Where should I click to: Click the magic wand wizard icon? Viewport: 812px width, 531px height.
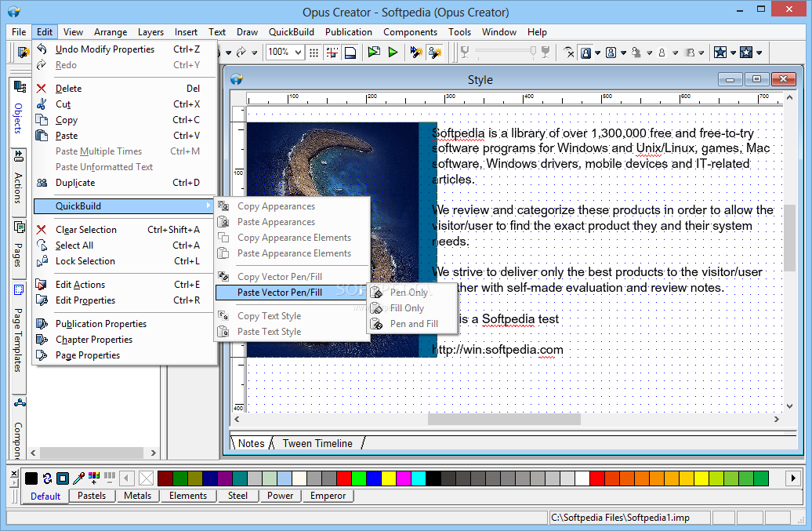point(416,52)
